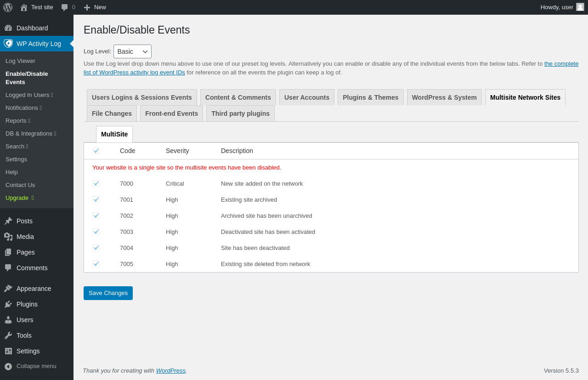
Task: Open the File Changes tab
Action: [112, 113]
